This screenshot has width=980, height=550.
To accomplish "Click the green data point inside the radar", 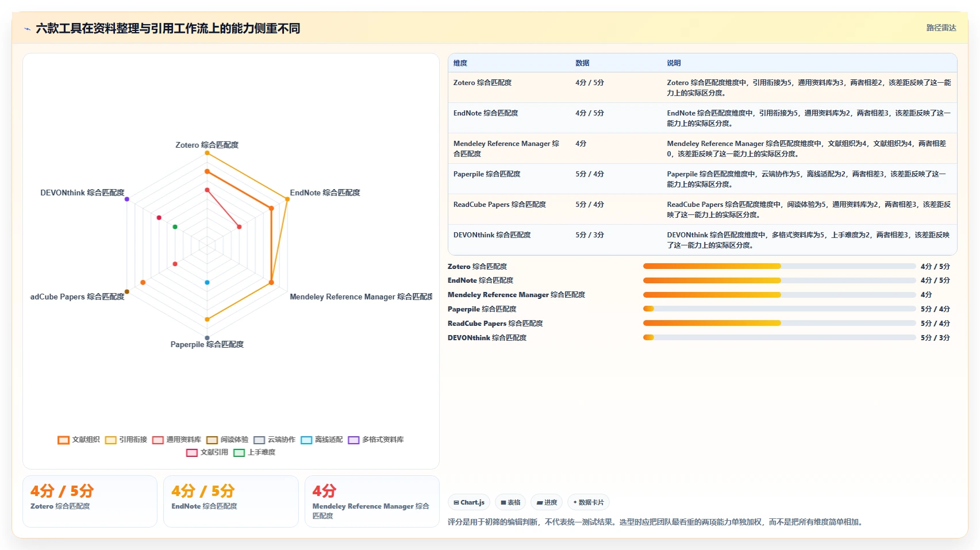I will click(175, 227).
